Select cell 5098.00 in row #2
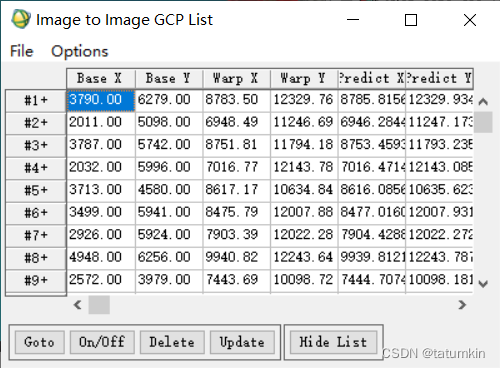The width and height of the screenshot is (500, 368). click(169, 123)
